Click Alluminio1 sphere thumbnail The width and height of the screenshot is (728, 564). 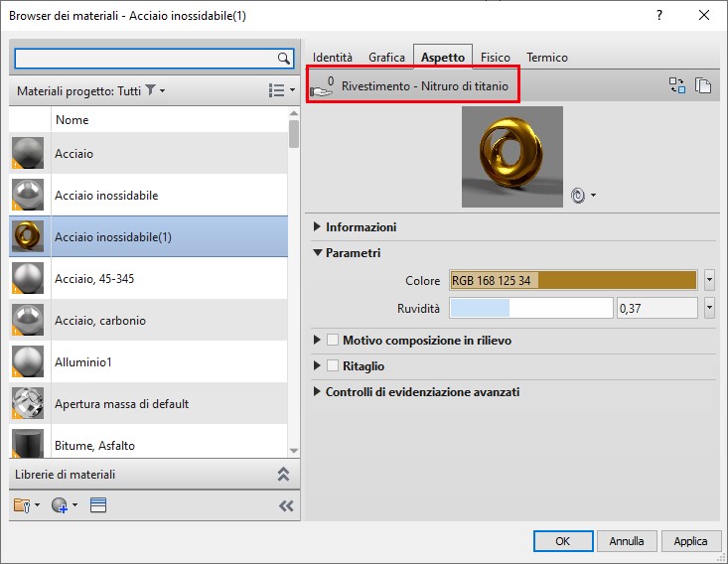click(x=28, y=361)
